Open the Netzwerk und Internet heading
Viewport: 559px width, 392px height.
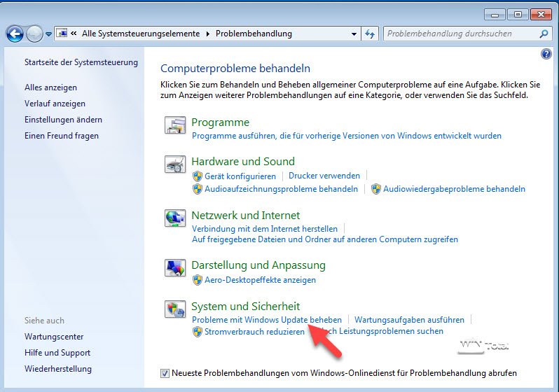[246, 216]
